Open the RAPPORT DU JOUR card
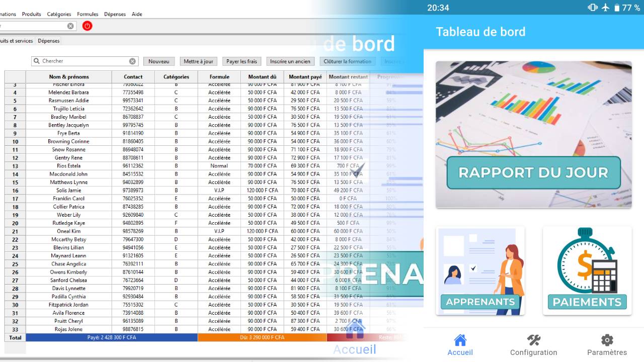 (533, 135)
